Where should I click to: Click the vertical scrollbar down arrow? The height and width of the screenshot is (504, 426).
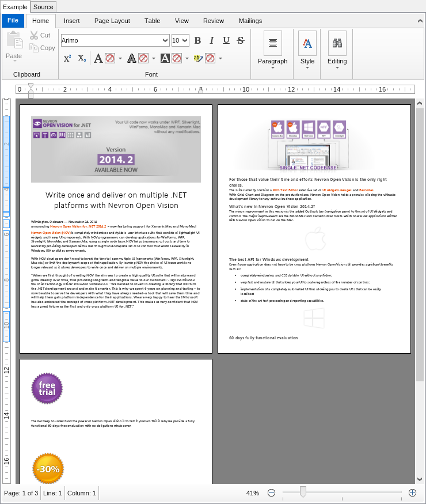[x=420, y=479]
